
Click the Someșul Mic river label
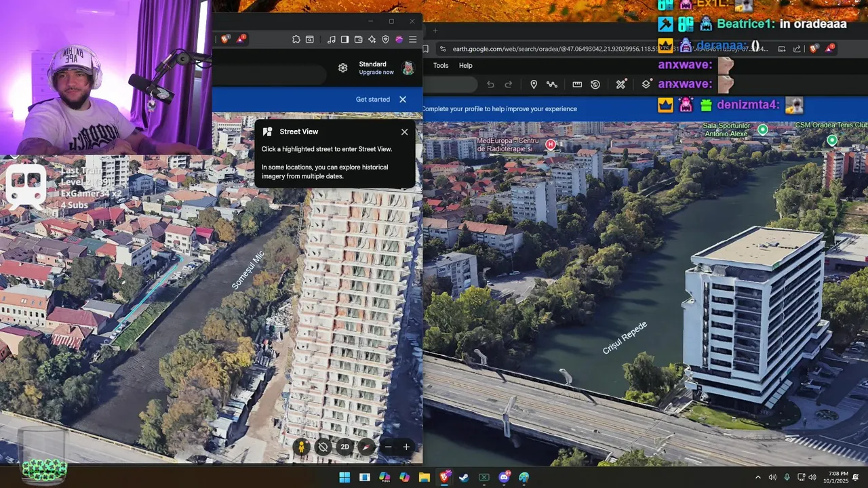[x=248, y=270]
